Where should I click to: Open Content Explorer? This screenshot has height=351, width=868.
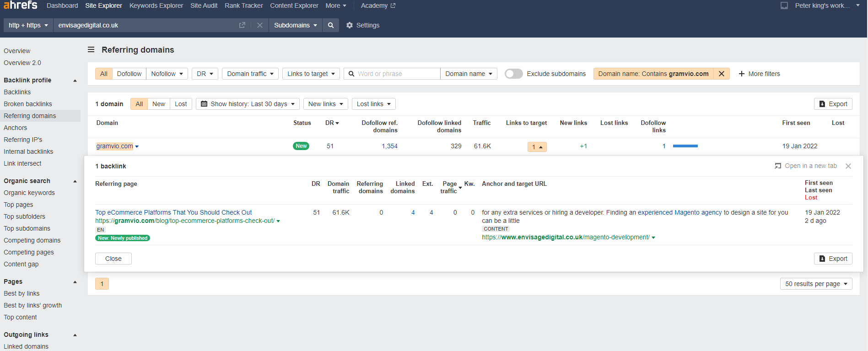[294, 5]
